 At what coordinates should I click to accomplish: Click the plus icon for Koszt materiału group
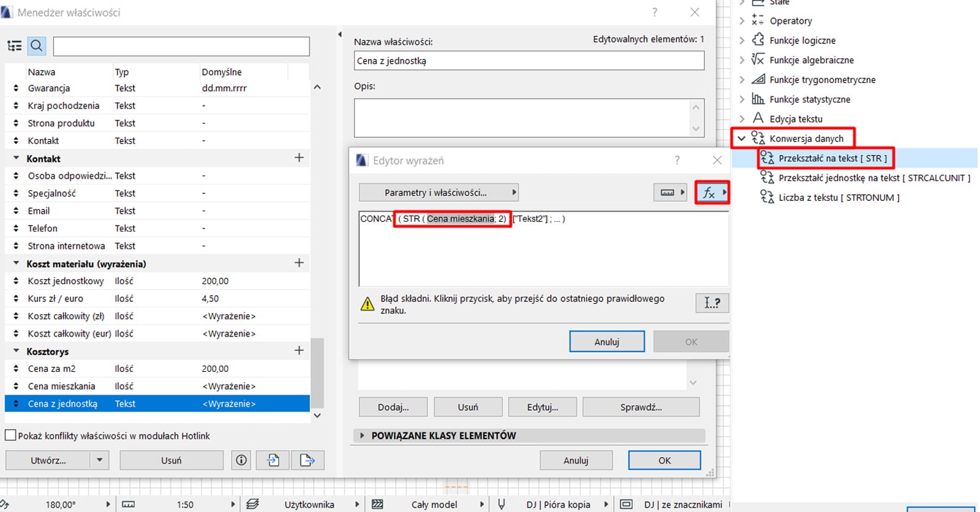point(299,263)
